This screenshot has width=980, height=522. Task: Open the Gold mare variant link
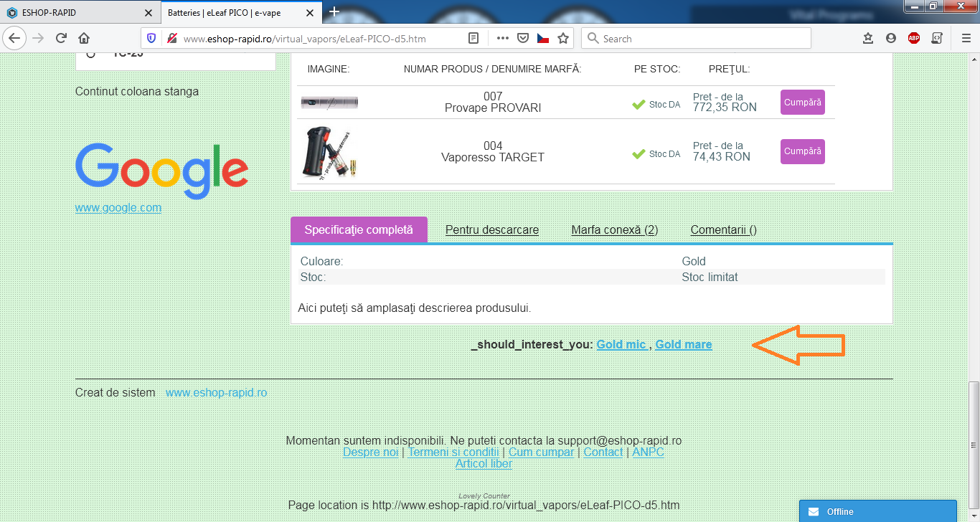tap(684, 345)
